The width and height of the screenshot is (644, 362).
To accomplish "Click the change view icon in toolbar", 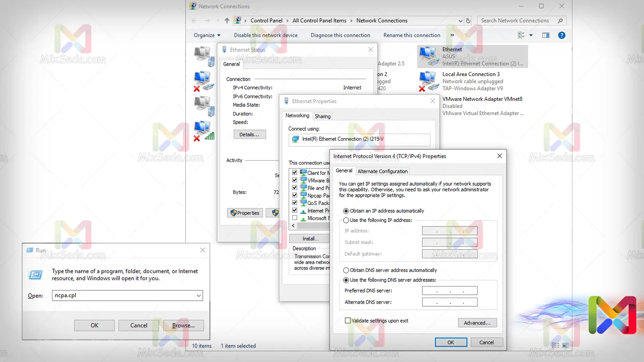I will point(521,35).
